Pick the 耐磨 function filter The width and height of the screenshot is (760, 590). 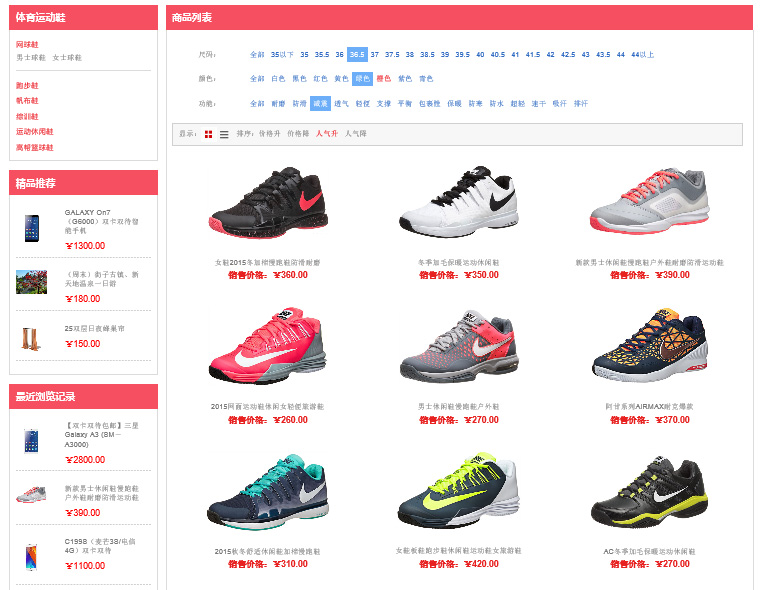pos(278,103)
